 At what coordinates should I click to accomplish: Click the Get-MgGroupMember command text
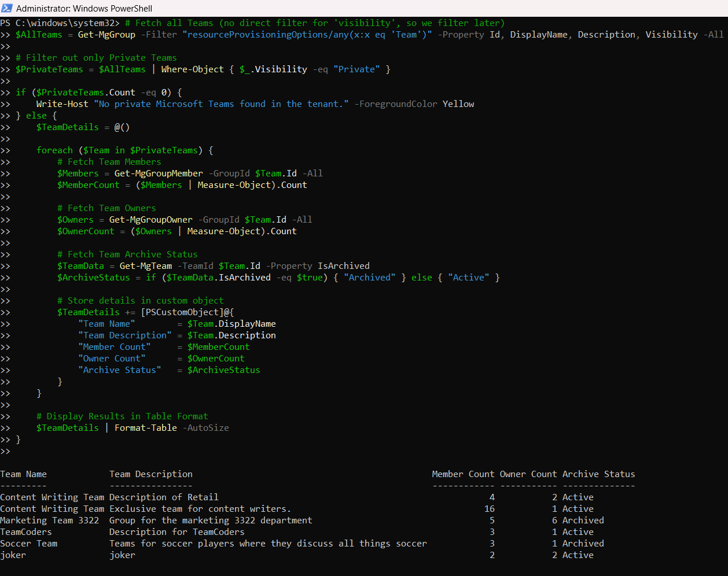click(x=159, y=173)
